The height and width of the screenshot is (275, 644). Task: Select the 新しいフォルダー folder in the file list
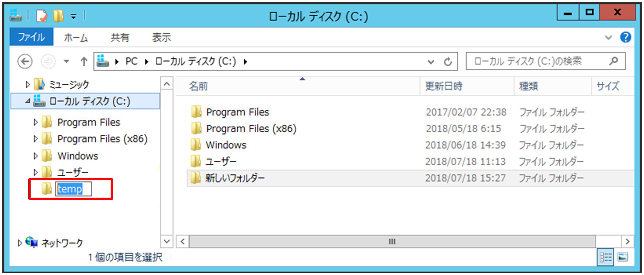click(235, 178)
